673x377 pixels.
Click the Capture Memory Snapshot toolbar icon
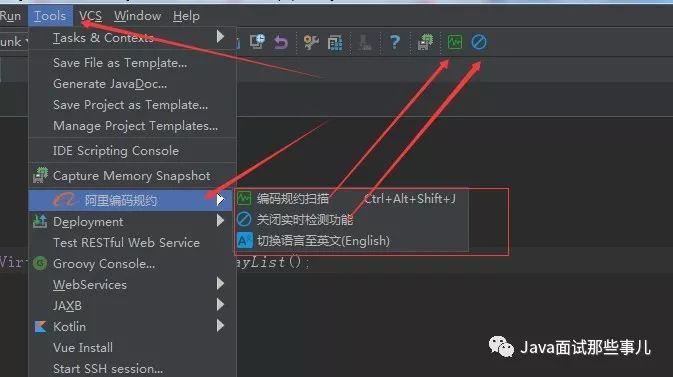pyautogui.click(x=425, y=42)
